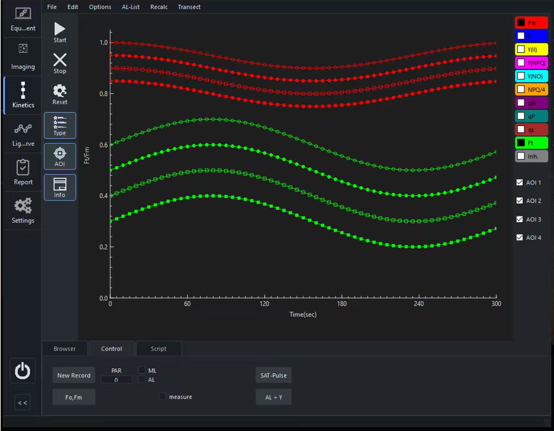Open the Info panel
This screenshot has width=554, height=431.
60,187
